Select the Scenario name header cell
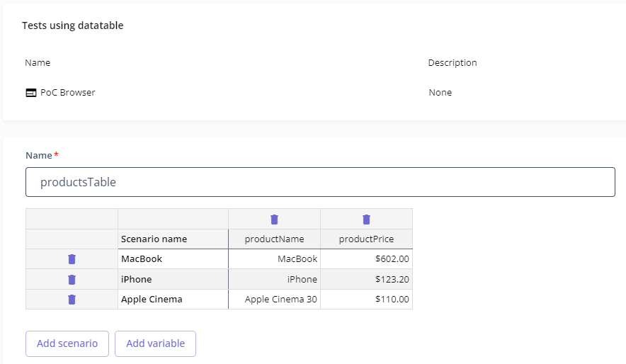Image resolution: width=626 pixels, height=364 pixels. [x=173, y=239]
